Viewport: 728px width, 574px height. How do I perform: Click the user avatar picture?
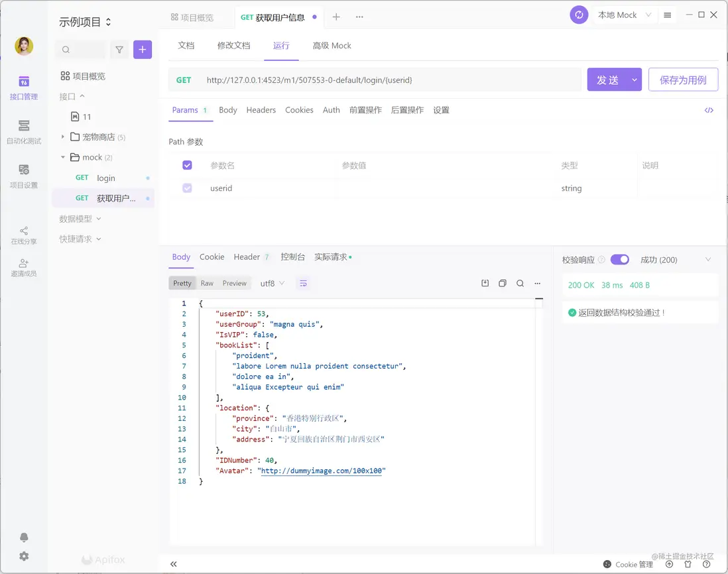pyautogui.click(x=24, y=46)
